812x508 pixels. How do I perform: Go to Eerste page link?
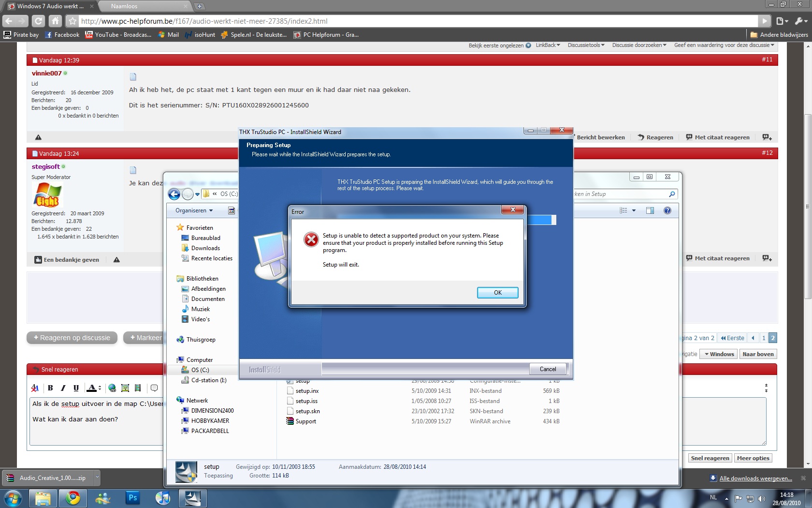pyautogui.click(x=732, y=338)
